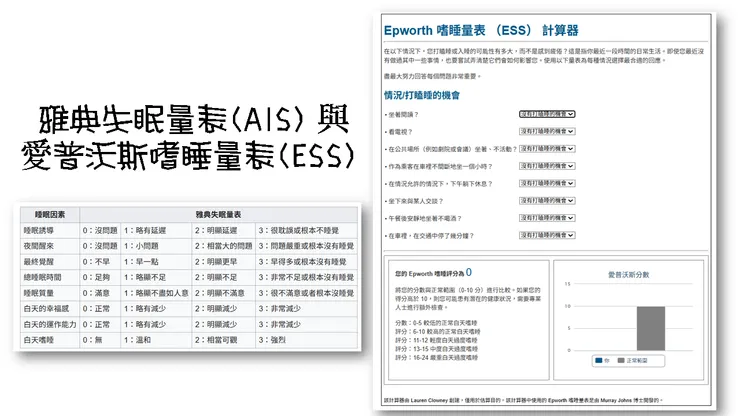Expand dropdown for 在公共場所坐著、不活動
The height and width of the screenshot is (416, 740).
tap(547, 149)
